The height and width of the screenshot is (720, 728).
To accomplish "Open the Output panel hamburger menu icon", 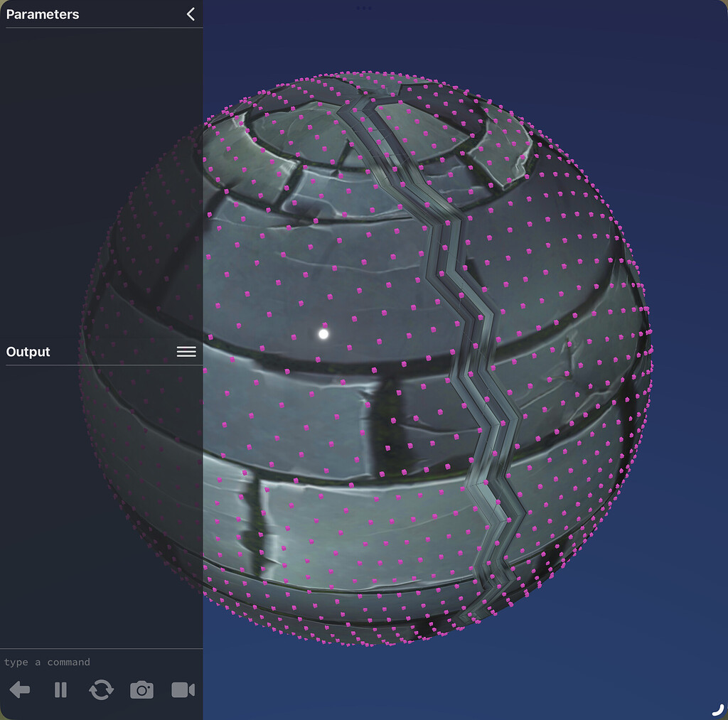I will (x=186, y=351).
